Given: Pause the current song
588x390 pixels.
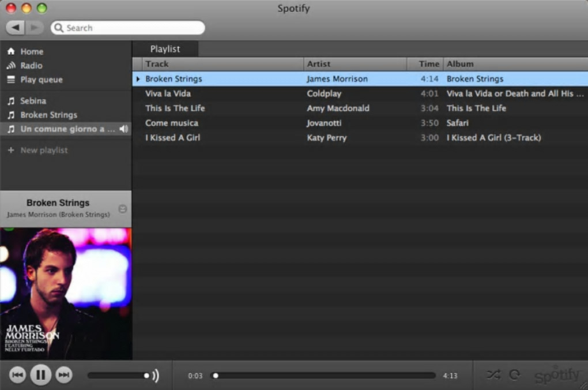Looking at the screenshot, I should pos(40,374).
